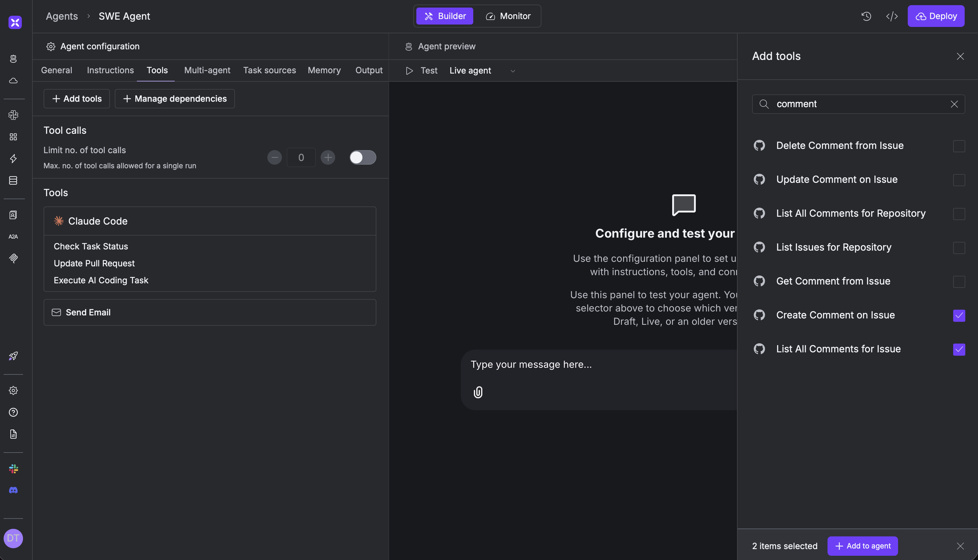Open the Agents icon in the sidebar

click(13, 59)
